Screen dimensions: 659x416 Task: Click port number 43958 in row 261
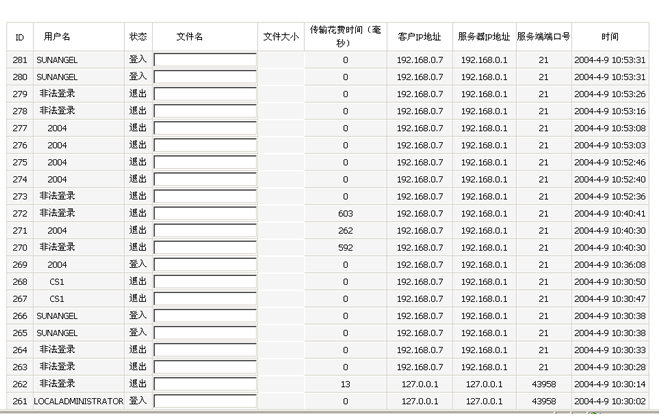coord(544,401)
